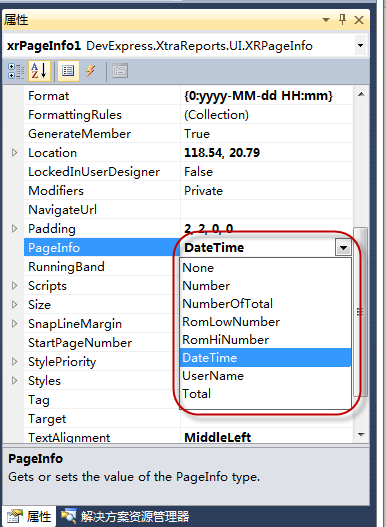This screenshot has height=527, width=386.
Task: Select the NavigateUrl property name
Action: click(63, 210)
